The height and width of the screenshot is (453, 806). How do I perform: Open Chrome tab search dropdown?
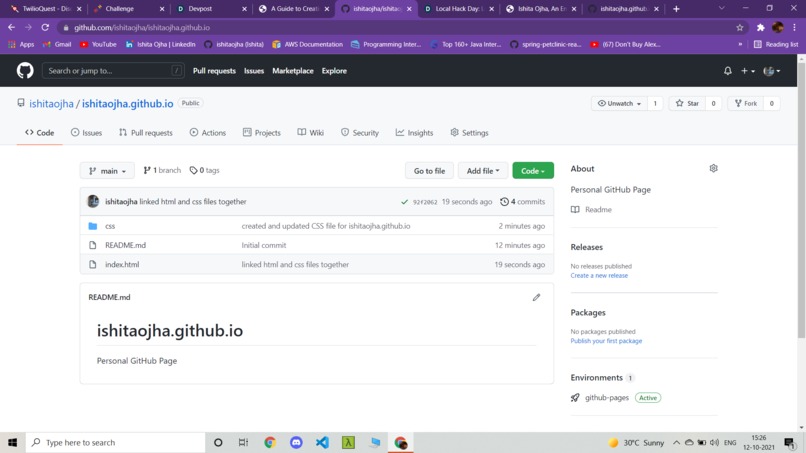721,8
